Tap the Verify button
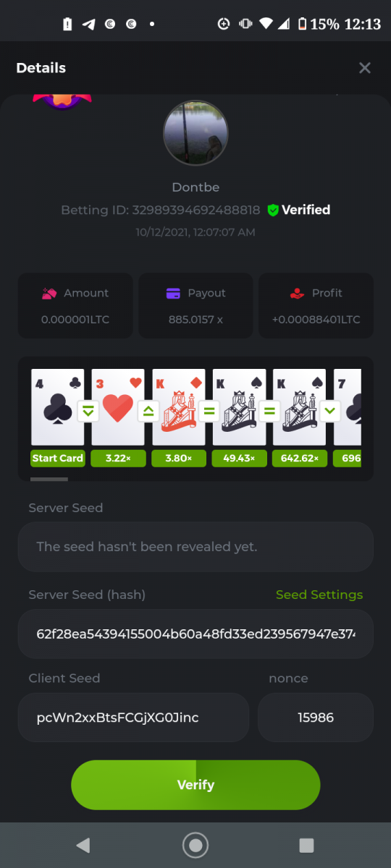This screenshot has height=868, width=391. [195, 785]
